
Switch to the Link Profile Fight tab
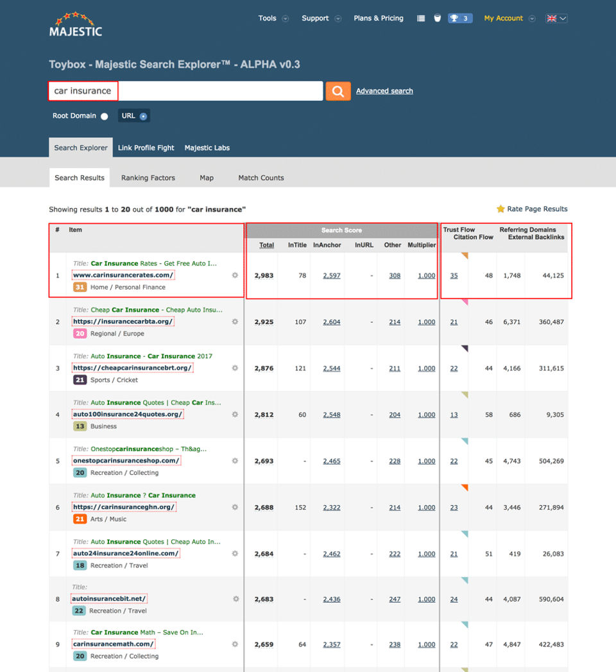146,148
